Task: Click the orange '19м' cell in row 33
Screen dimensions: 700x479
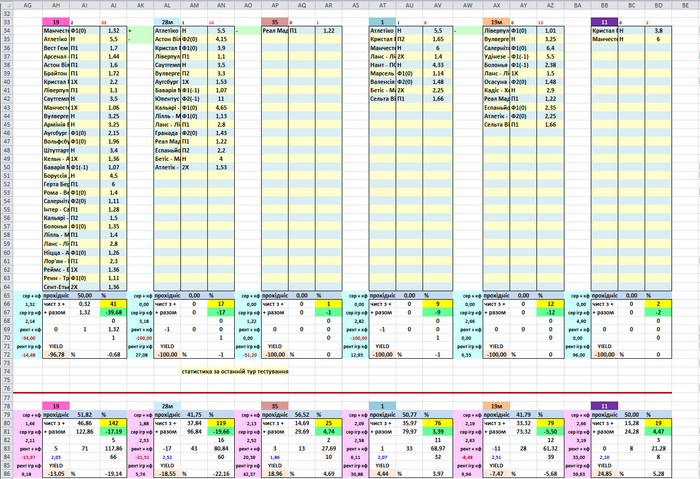Action: point(496,22)
